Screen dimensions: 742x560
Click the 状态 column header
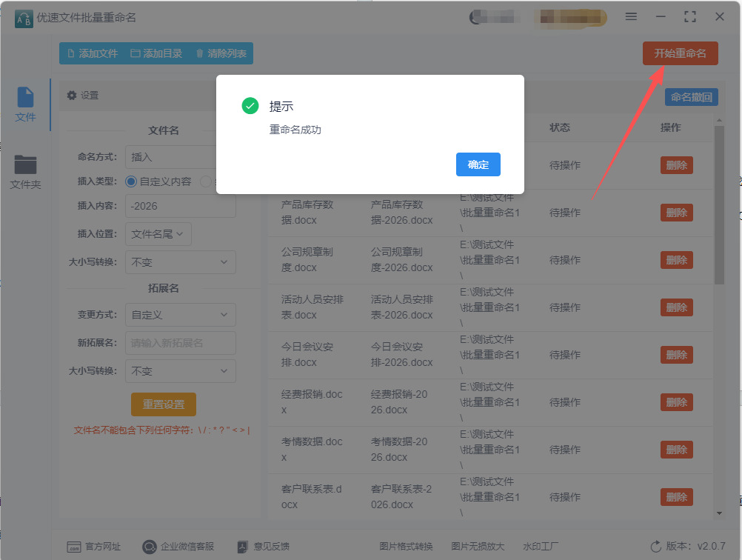(559, 127)
